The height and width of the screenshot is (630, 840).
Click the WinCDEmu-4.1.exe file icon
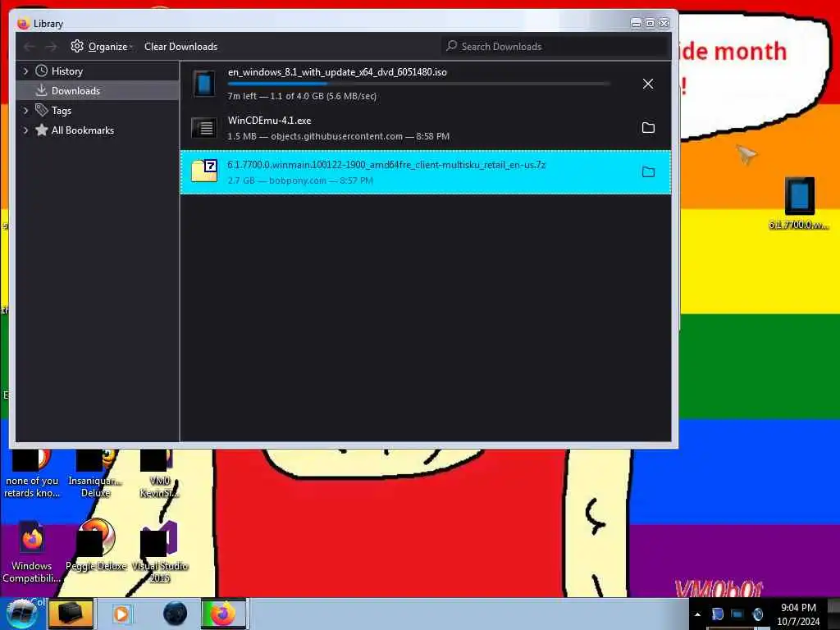(204, 128)
